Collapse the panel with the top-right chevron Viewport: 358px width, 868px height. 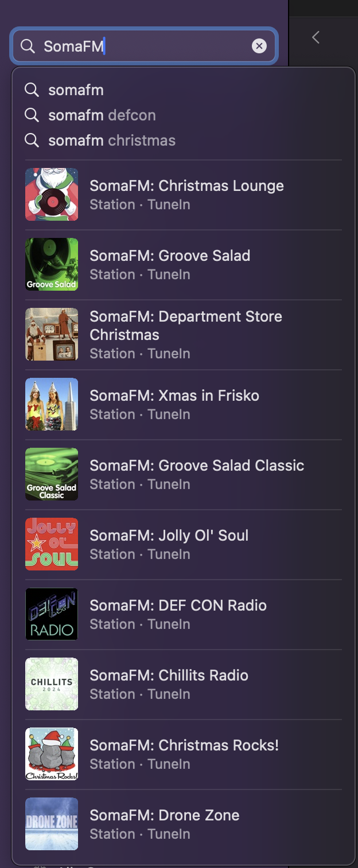tap(316, 37)
